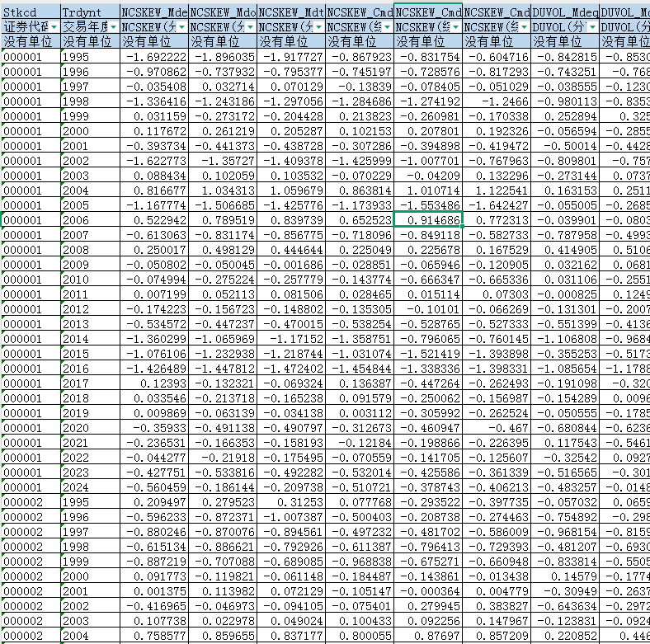Open filter dropdown under DUVOL_Mdeg header
Viewport: 650px width, 644px height.
coord(593,27)
